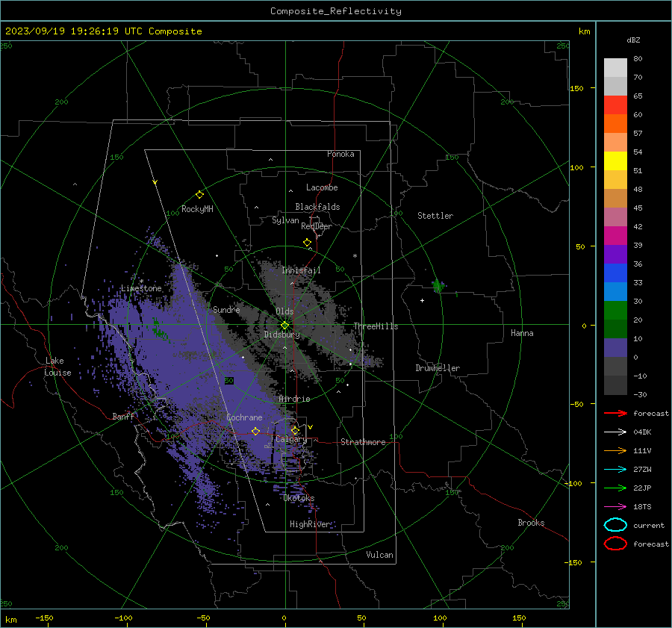Viewport: 672px width, 628px height.
Task: Click the Stettler town label
Action: click(x=435, y=216)
